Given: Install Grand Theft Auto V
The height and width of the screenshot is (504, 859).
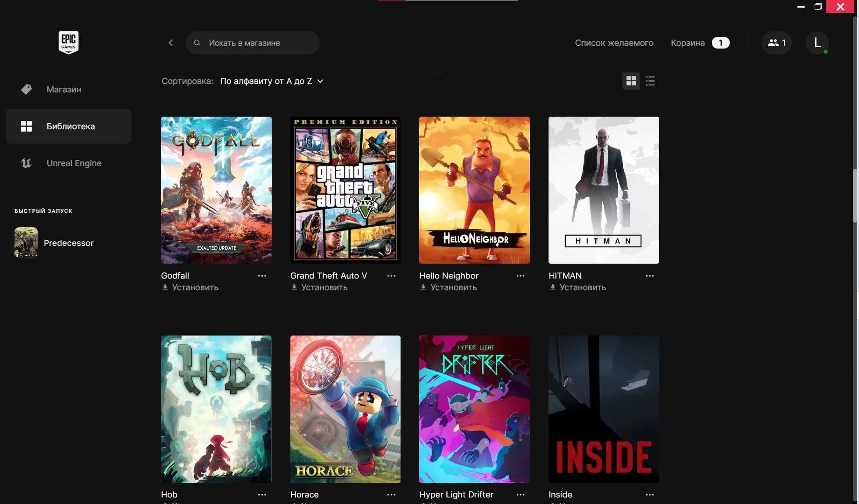Looking at the screenshot, I should coord(319,287).
